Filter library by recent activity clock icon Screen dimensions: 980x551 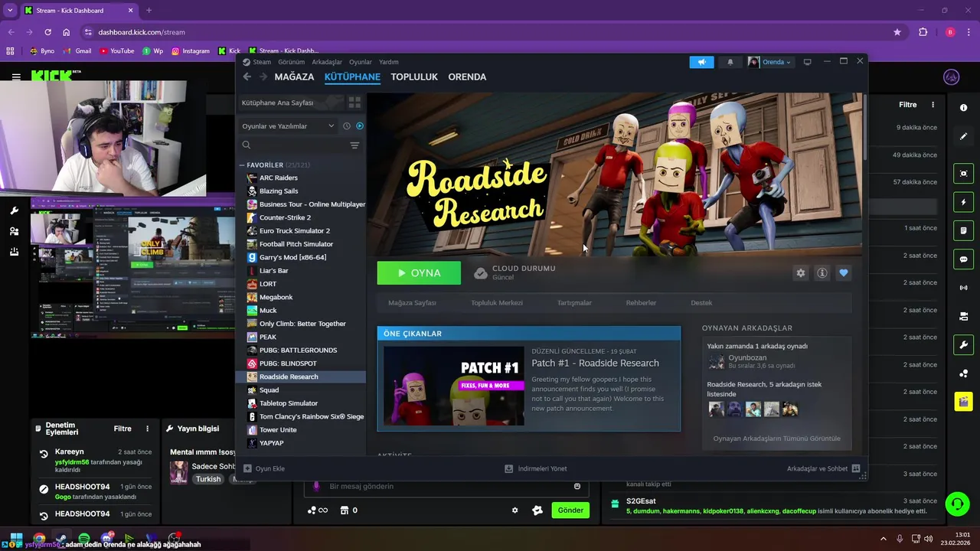coord(347,126)
